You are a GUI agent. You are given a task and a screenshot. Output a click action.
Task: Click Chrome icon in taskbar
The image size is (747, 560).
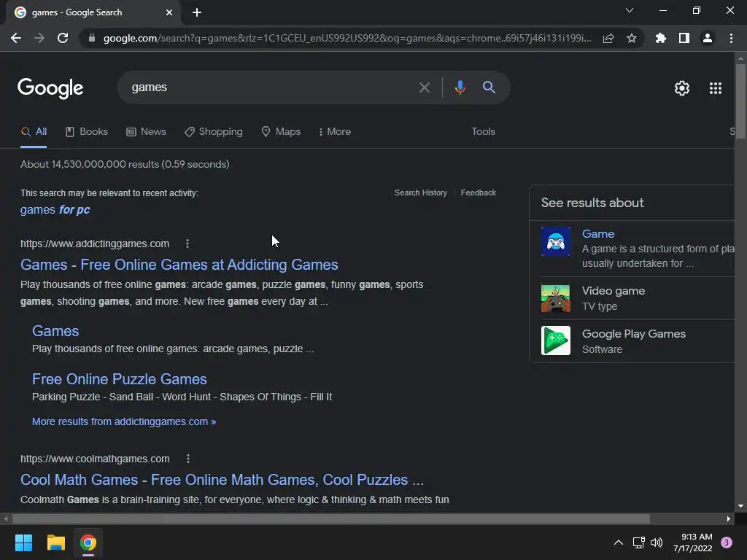[x=88, y=542]
